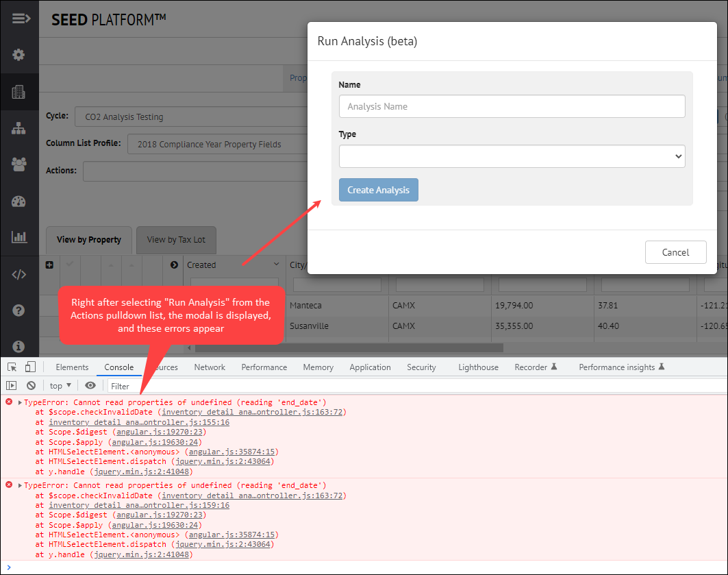
Task: Click the API code icon in sidebar
Action: 19,274
